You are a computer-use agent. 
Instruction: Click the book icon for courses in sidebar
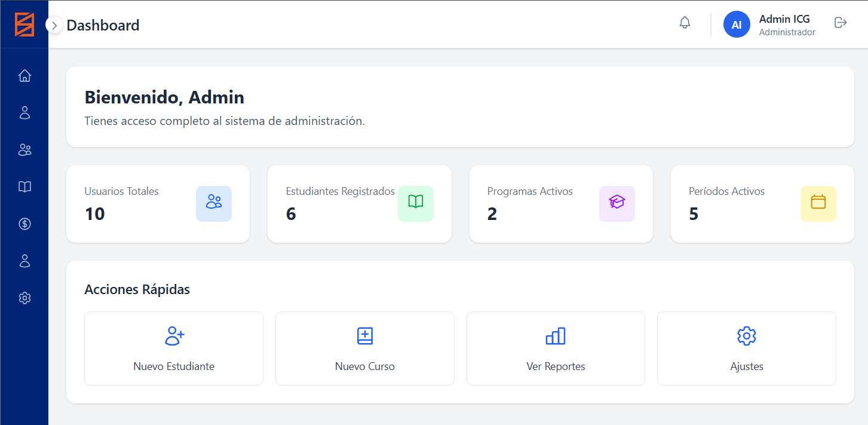pyautogui.click(x=24, y=186)
